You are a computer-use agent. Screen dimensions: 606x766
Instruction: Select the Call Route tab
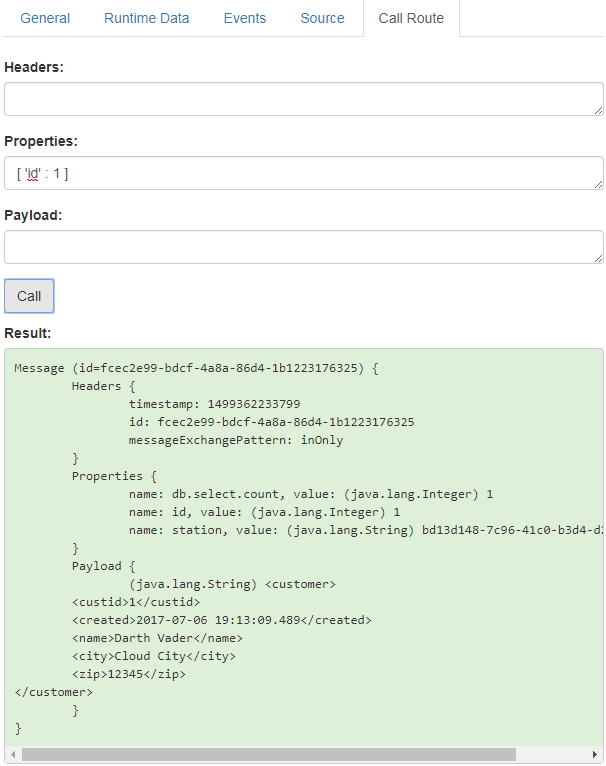411,18
